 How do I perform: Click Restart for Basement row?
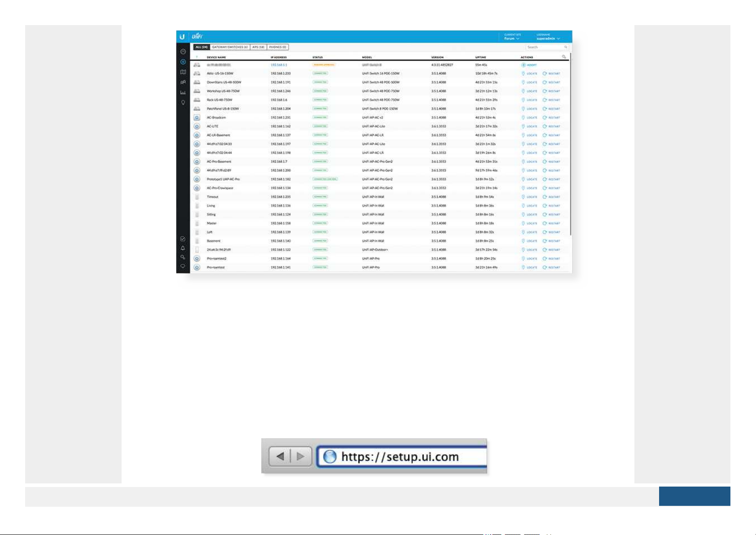[x=551, y=241]
